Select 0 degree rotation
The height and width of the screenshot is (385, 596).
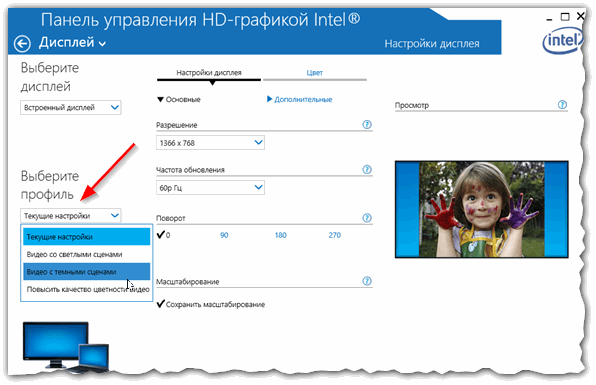click(164, 235)
